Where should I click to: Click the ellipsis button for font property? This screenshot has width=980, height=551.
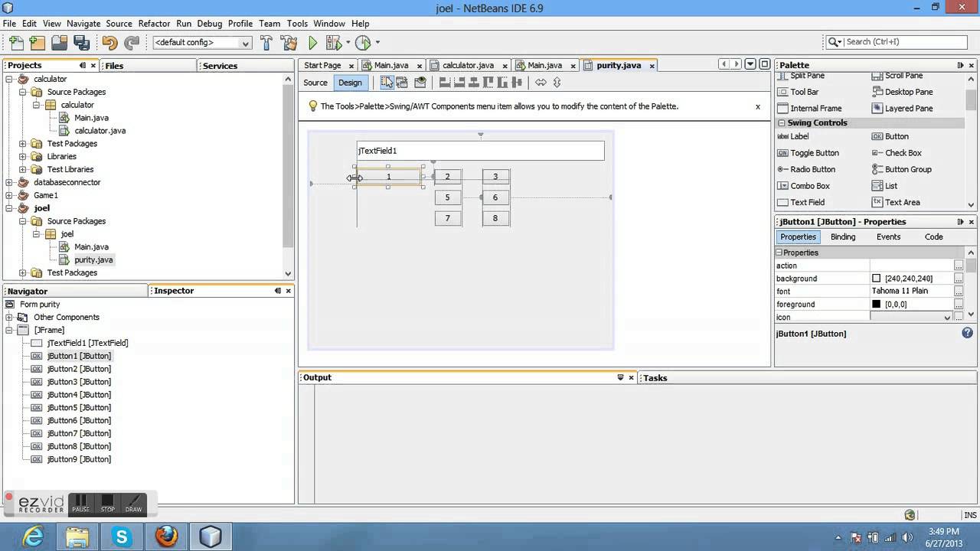pos(958,292)
